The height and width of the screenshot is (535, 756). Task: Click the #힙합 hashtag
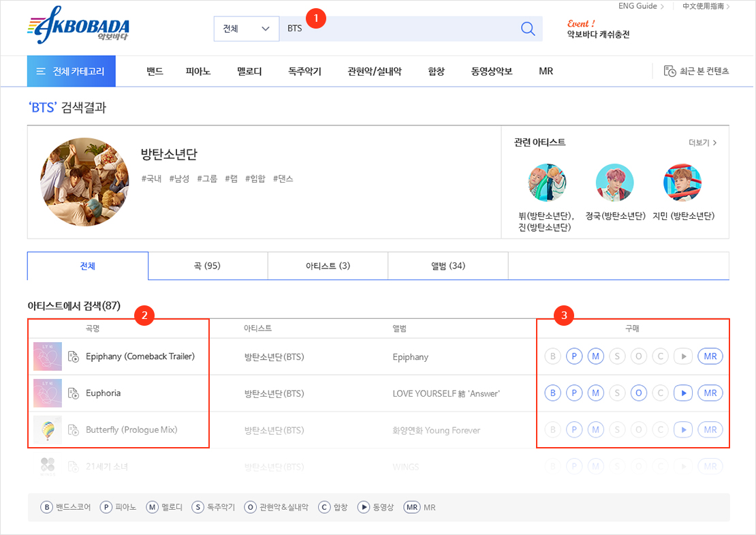point(255,179)
